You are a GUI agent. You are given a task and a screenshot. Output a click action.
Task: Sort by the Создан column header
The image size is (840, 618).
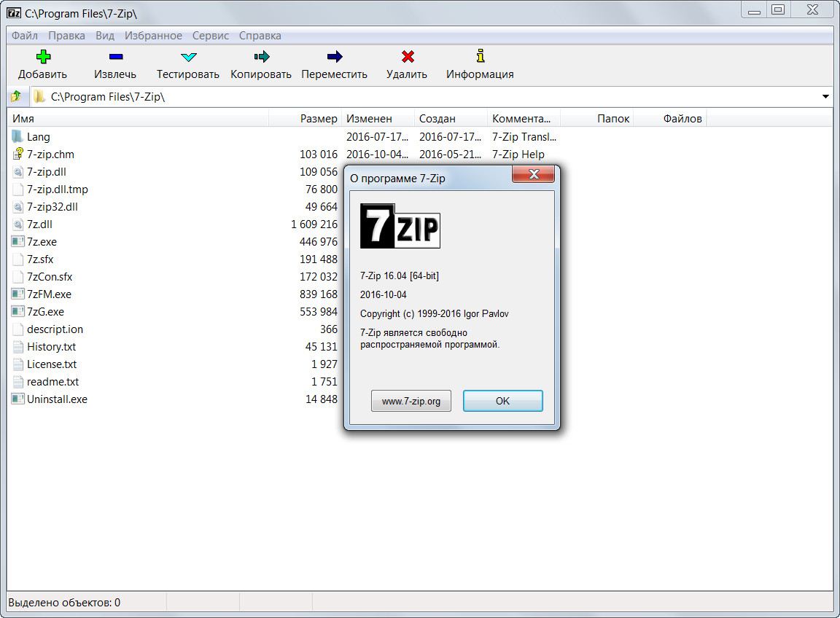[451, 118]
